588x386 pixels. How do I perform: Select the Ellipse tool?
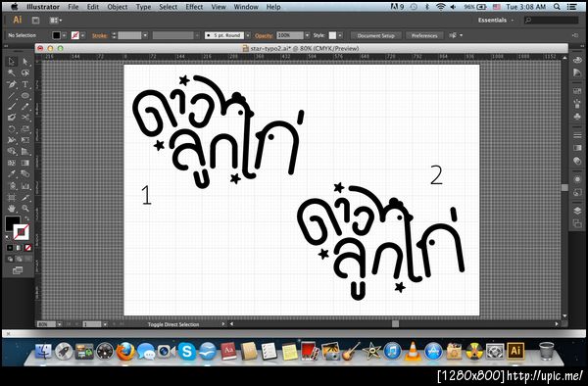click(x=25, y=96)
